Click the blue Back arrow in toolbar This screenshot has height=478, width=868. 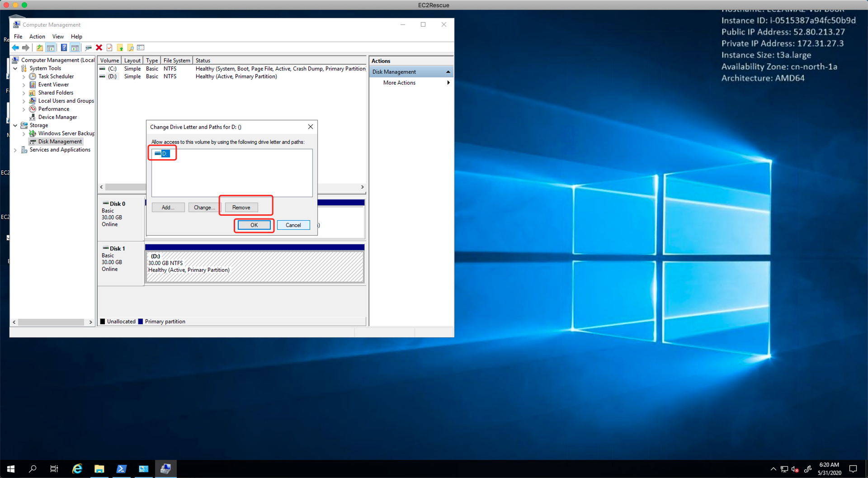click(15, 47)
